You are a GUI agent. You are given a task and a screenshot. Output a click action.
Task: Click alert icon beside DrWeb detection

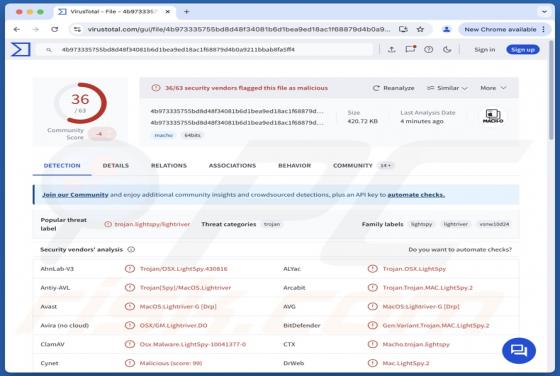372,363
